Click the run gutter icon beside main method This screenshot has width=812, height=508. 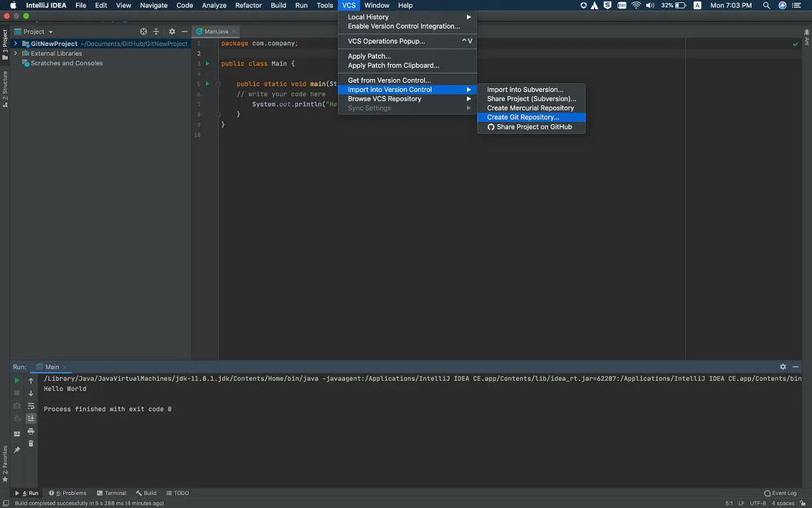point(208,84)
